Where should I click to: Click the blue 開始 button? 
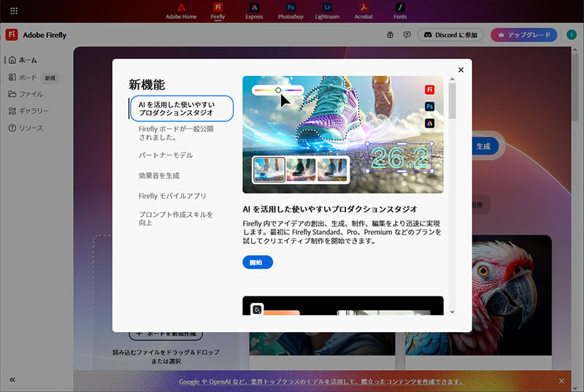click(x=257, y=262)
